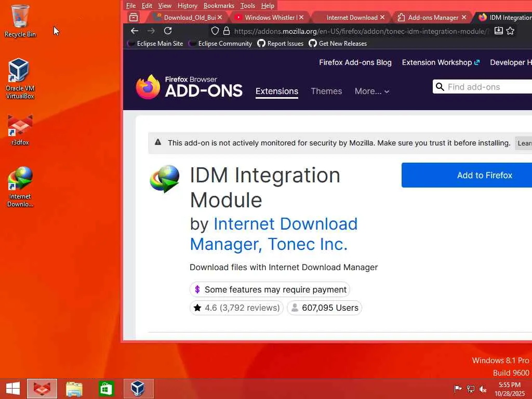
Task: Click the r3dfox taskbar icon
Action: (42, 389)
